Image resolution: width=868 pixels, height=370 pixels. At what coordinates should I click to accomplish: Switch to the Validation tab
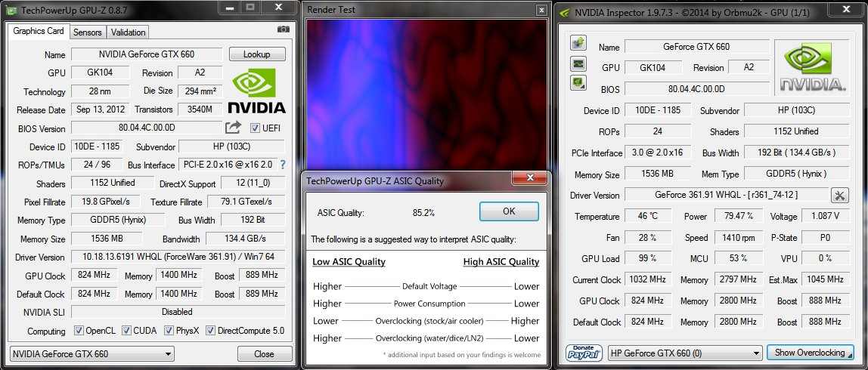[x=128, y=32]
